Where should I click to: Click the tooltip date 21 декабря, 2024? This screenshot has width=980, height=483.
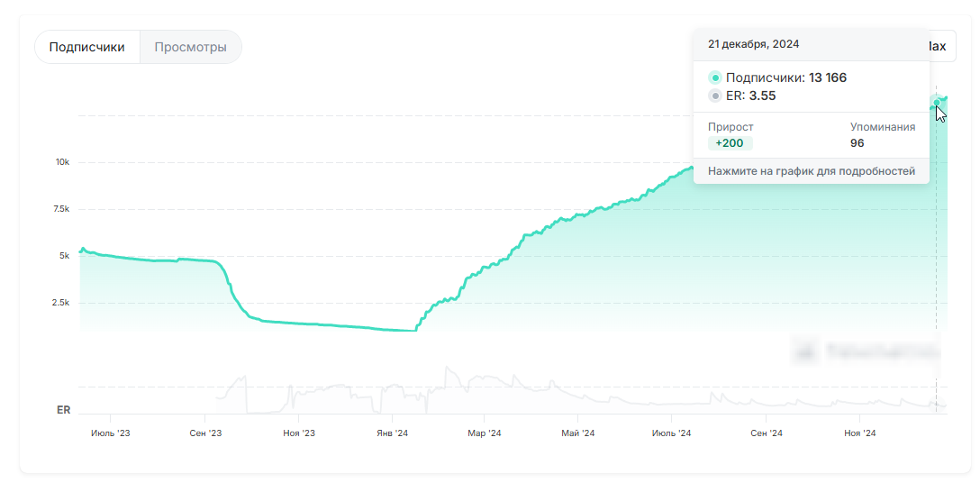click(753, 44)
